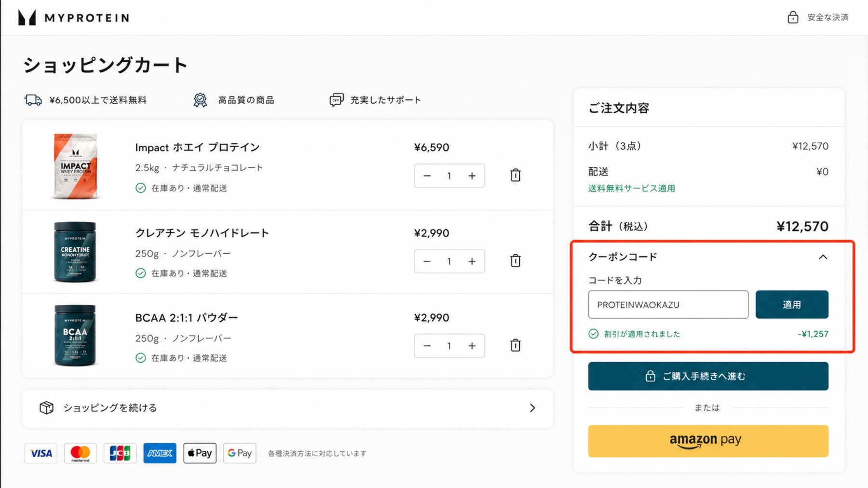Image resolution: width=868 pixels, height=488 pixels.
Task: Click the Google Pay payment icon
Action: pyautogui.click(x=240, y=453)
